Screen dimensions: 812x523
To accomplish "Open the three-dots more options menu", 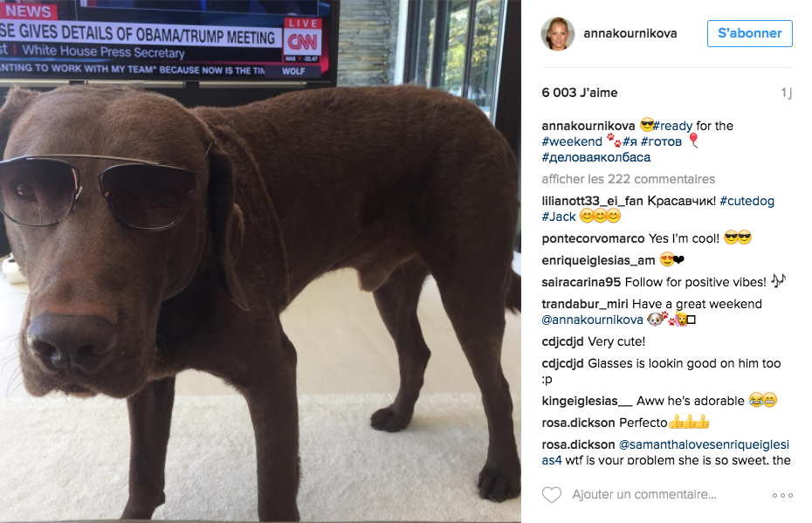I will coord(782,496).
